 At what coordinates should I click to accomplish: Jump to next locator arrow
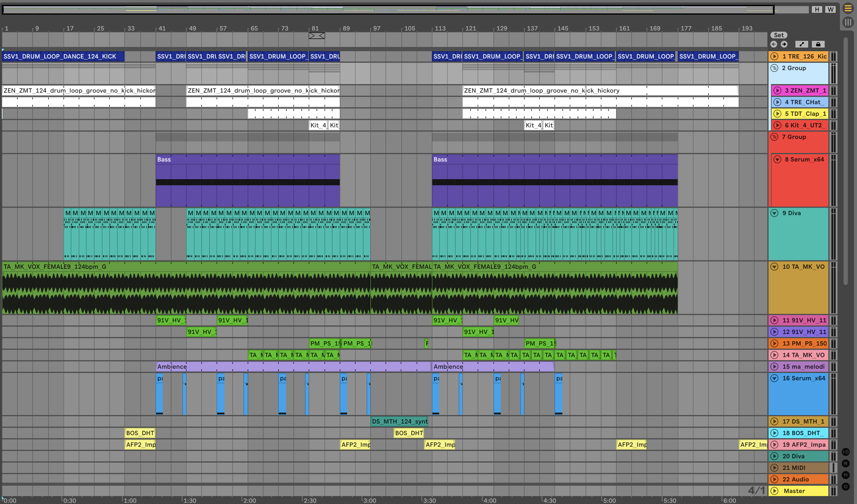pyautogui.click(x=784, y=44)
